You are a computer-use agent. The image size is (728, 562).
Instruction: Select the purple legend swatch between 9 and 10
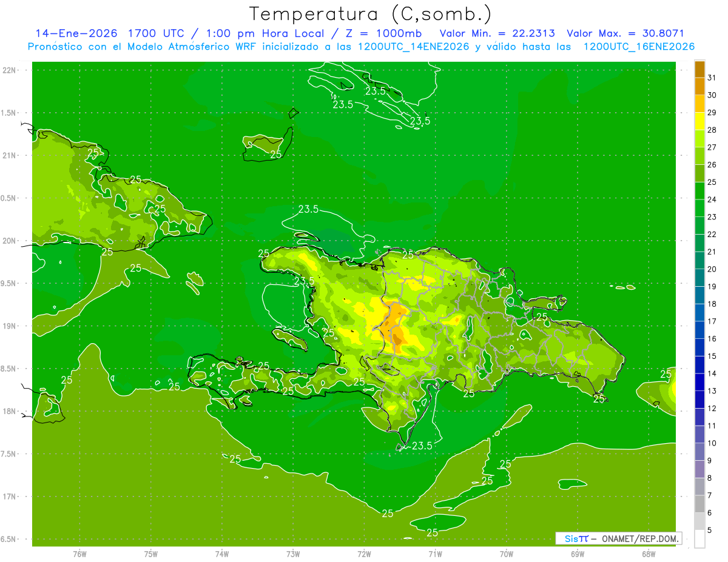click(x=699, y=452)
